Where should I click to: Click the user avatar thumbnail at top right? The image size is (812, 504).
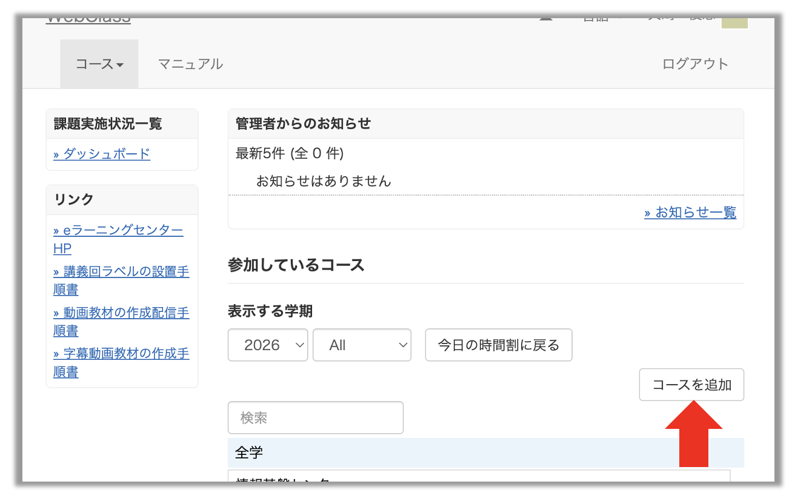click(x=734, y=22)
